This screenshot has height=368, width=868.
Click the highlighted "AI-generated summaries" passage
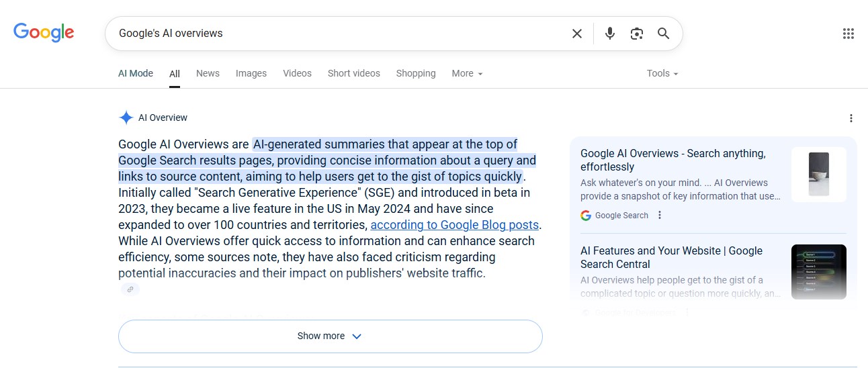click(x=327, y=160)
